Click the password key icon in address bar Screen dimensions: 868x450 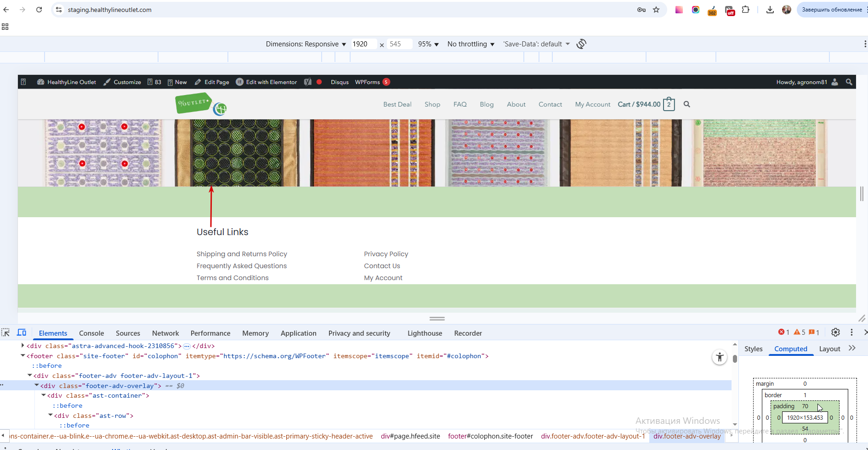coord(641,10)
